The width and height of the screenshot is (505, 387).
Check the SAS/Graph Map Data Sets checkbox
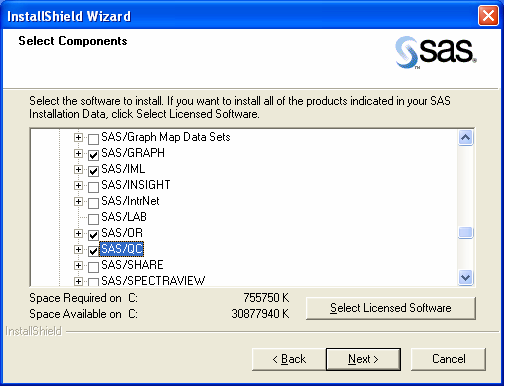point(93,139)
